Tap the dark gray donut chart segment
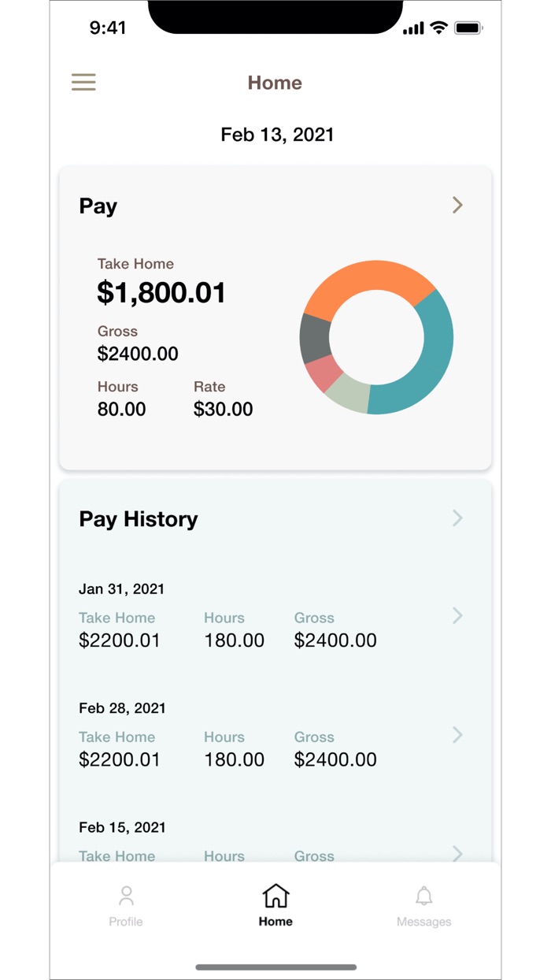 pos(315,339)
